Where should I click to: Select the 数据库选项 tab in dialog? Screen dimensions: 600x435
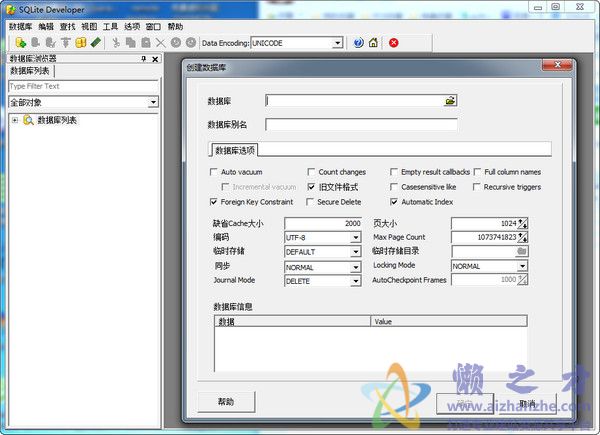click(x=235, y=150)
